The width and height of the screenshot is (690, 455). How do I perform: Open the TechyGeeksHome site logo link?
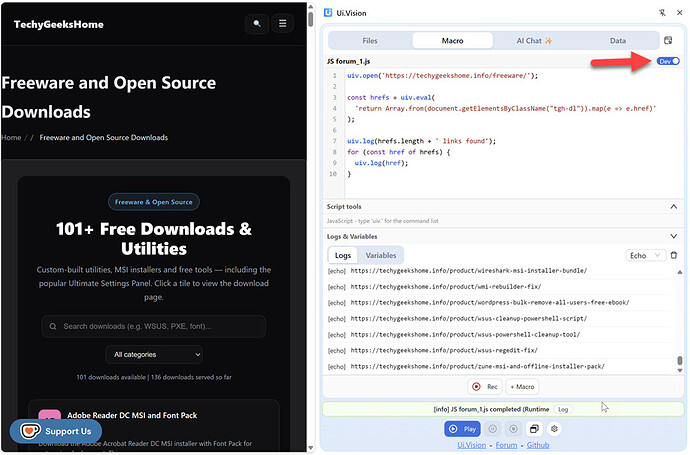[x=59, y=25]
